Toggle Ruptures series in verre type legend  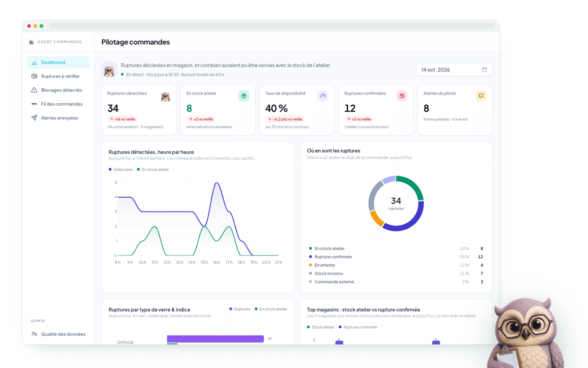tap(240, 309)
